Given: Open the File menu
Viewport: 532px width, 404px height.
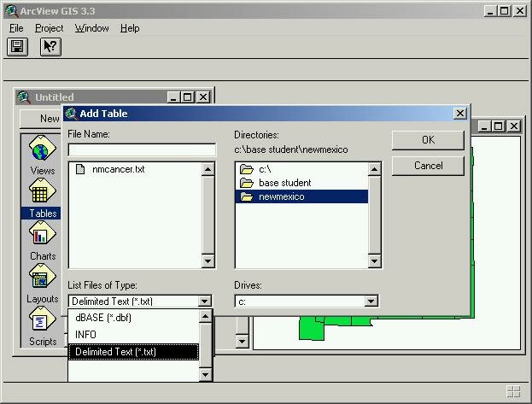Looking at the screenshot, I should coord(16,28).
